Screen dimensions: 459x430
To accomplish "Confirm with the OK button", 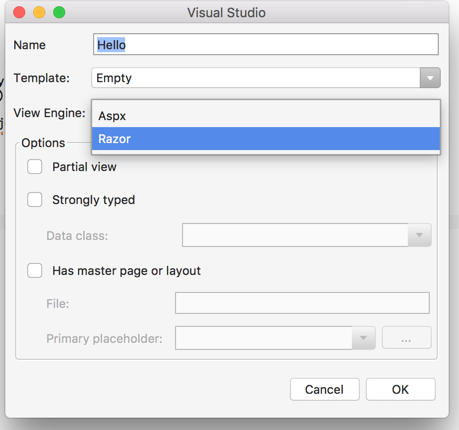I will point(401,389).
